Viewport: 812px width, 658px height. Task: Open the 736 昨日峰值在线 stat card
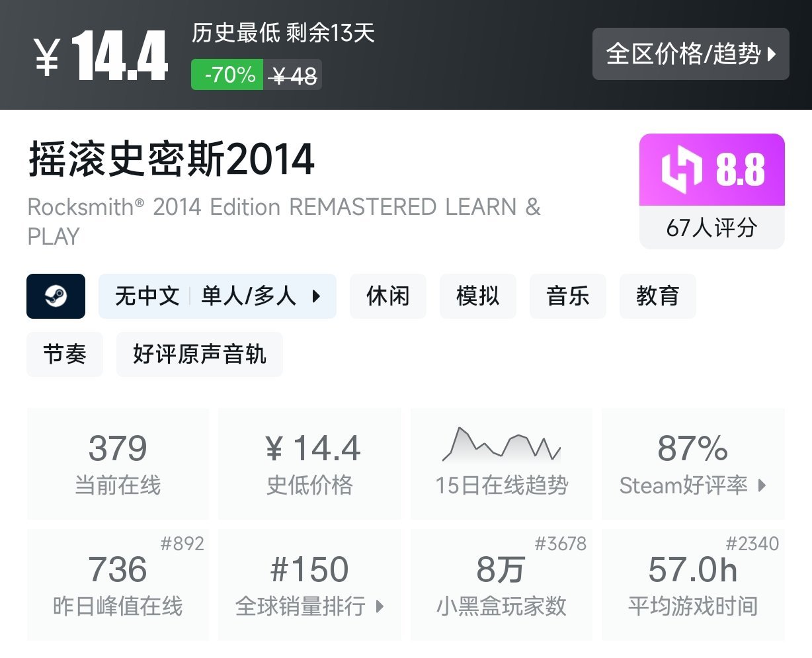point(118,585)
